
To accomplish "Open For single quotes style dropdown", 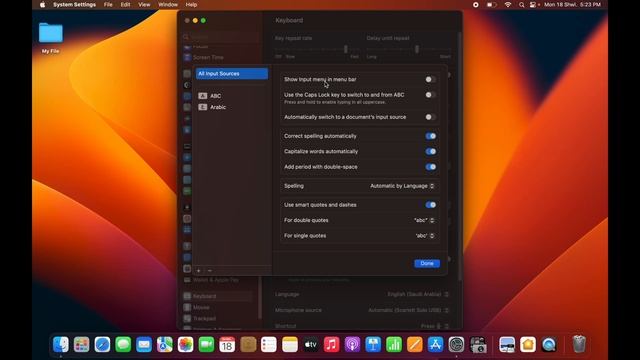I will (x=424, y=236).
